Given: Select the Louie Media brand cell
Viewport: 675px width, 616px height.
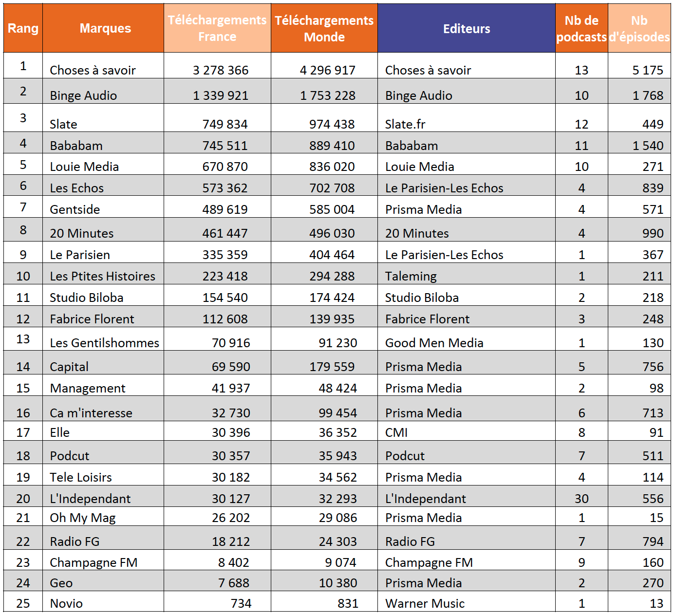Looking at the screenshot, I should (x=84, y=167).
